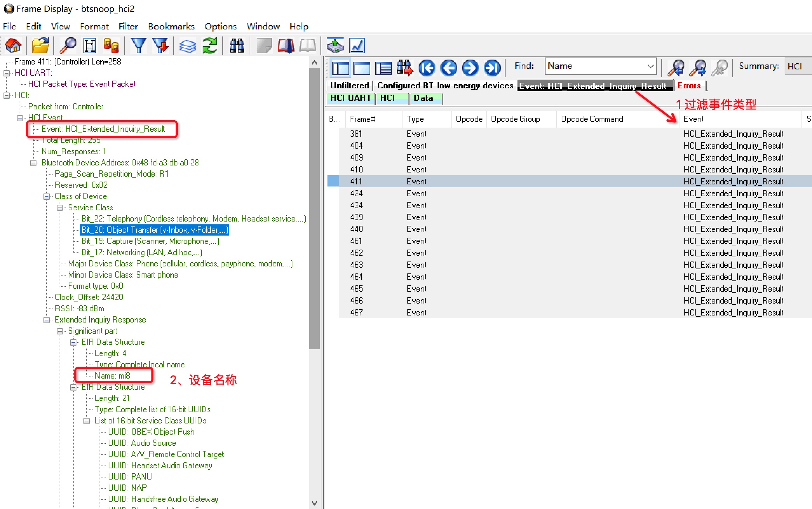812x509 pixels.
Task: Click the binoculars search icon in toolbar
Action: coord(237,46)
